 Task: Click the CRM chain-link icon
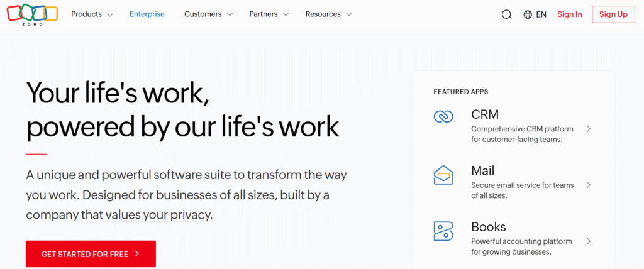[x=443, y=116]
